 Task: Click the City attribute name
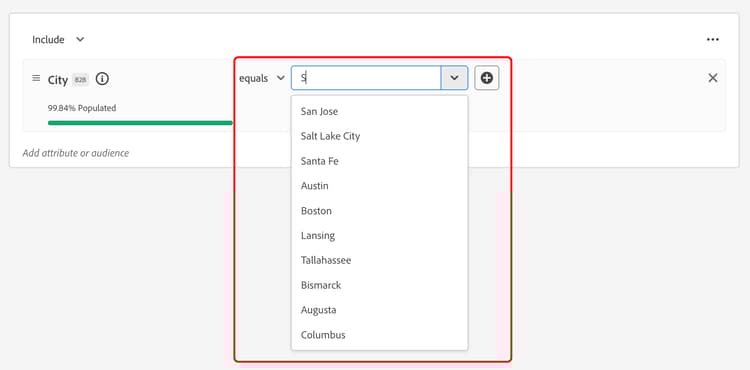point(58,80)
